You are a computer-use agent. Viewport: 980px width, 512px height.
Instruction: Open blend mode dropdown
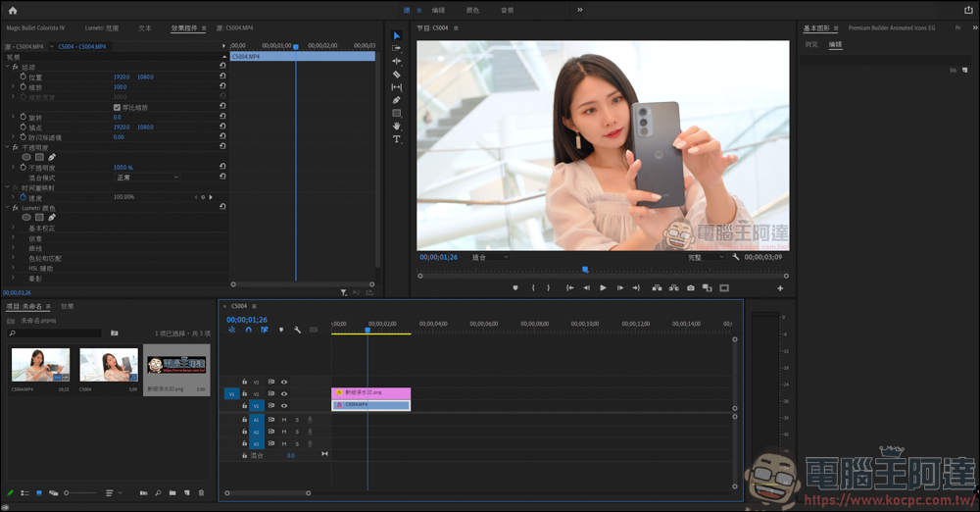pos(148,178)
